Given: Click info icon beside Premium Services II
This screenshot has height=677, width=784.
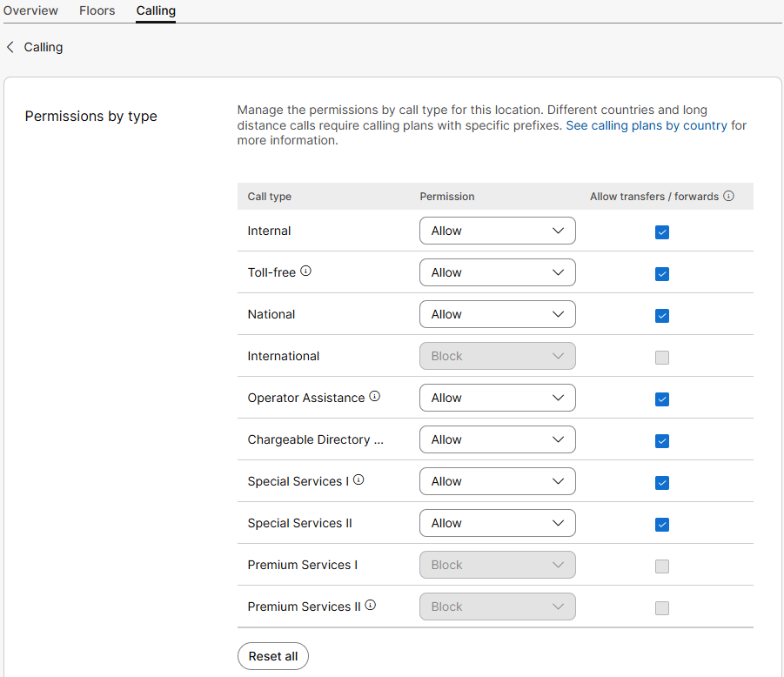Looking at the screenshot, I should (x=371, y=606).
